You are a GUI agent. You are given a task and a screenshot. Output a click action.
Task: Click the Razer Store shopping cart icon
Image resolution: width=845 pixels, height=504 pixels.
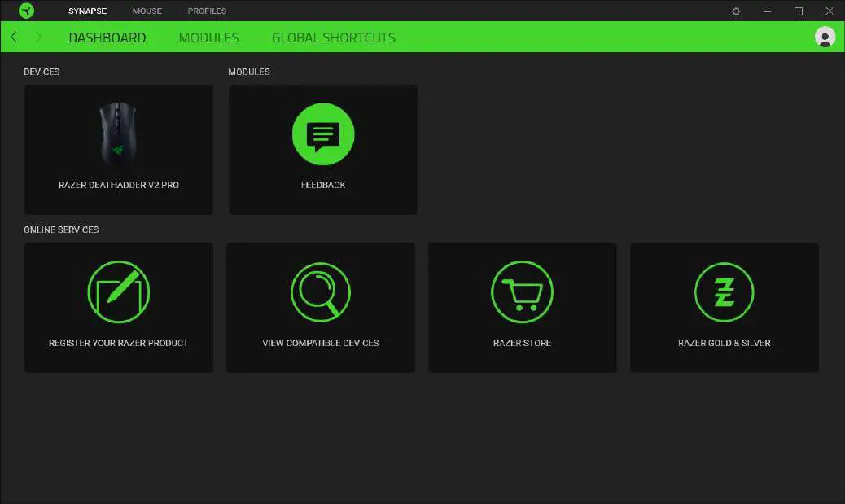(522, 292)
